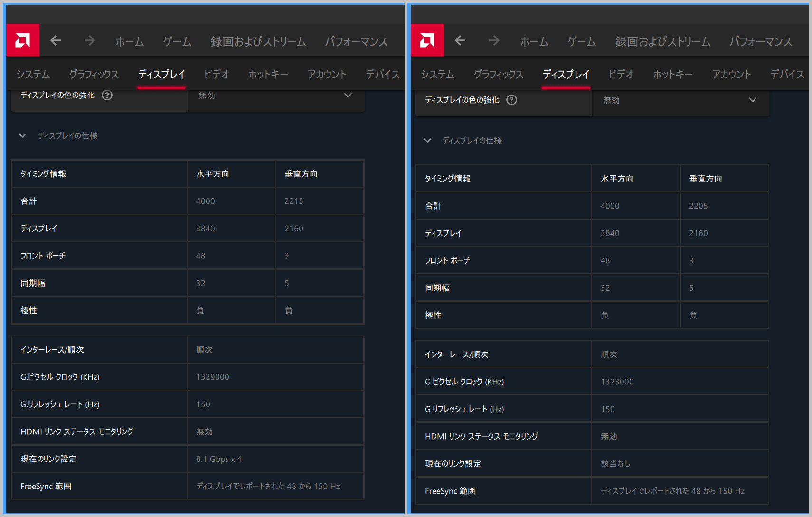
Task: Switch to ビデオ sub-tab in the left window
Action: [x=217, y=74]
